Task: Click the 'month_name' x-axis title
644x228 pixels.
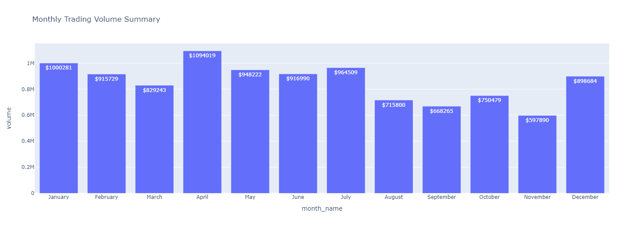Action: 322,209
